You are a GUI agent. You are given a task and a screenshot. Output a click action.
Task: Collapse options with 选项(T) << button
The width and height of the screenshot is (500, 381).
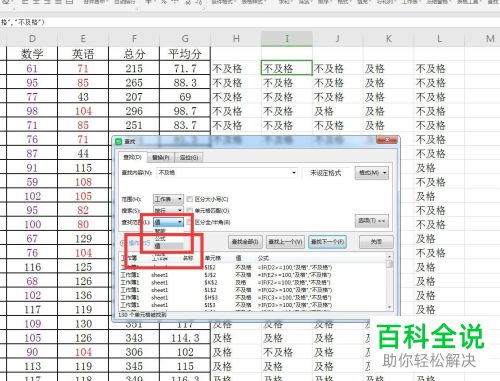(x=372, y=221)
